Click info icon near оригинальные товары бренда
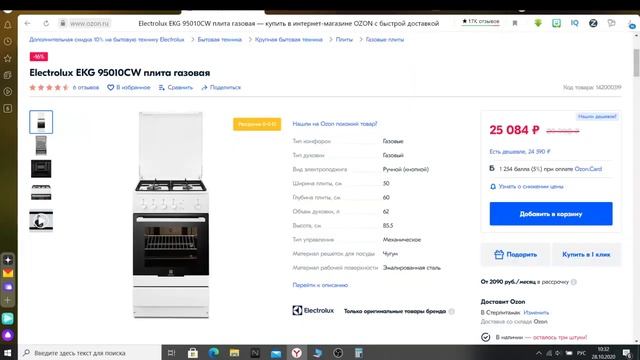This screenshot has height=360, width=640. click(x=452, y=311)
